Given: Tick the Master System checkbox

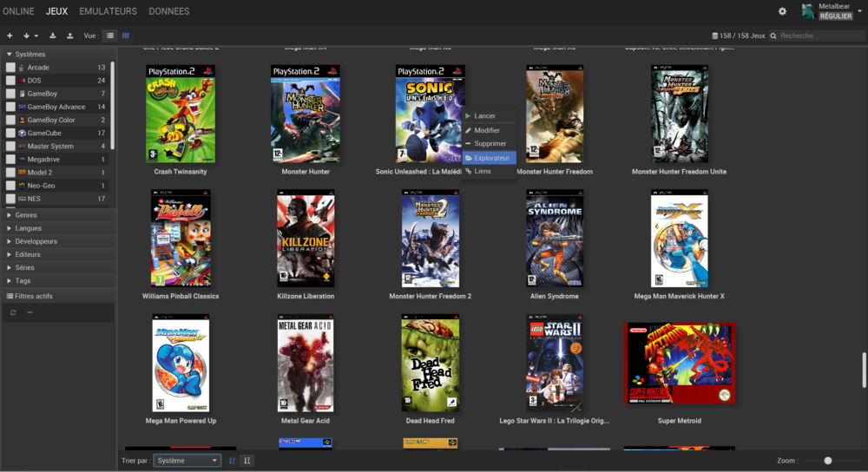Looking at the screenshot, I should coord(10,146).
